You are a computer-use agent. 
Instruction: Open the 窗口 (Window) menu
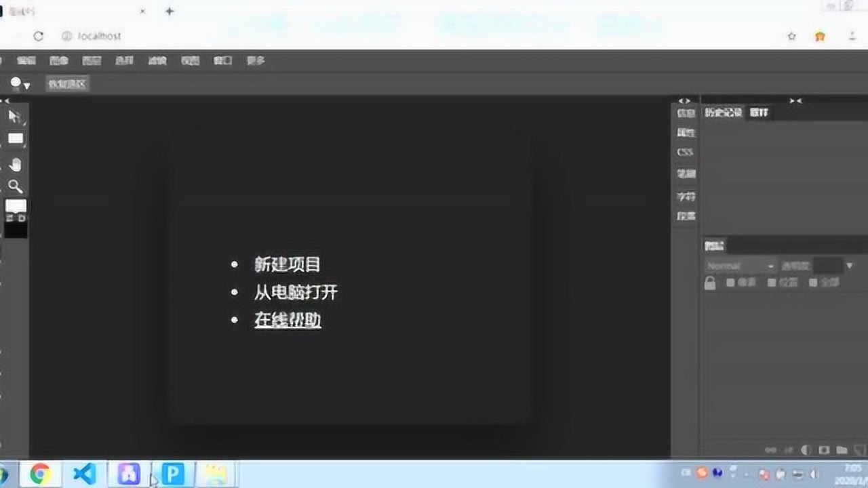[222, 60]
